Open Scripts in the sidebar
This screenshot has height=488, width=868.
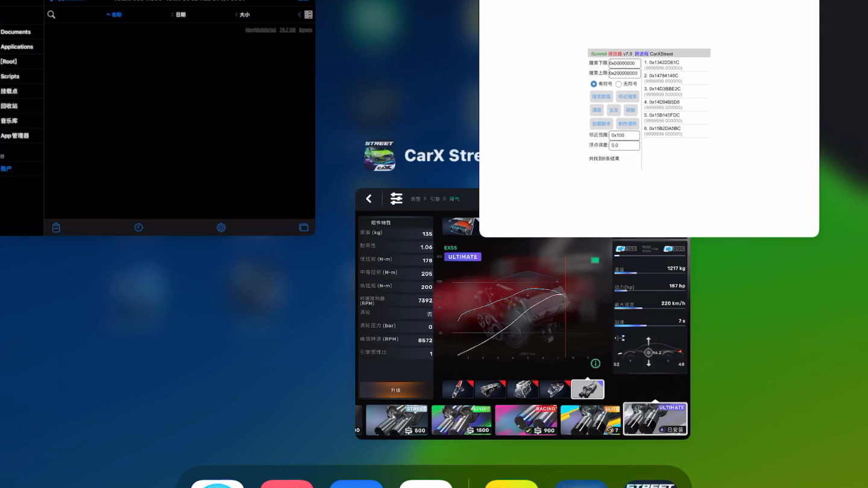10,77
